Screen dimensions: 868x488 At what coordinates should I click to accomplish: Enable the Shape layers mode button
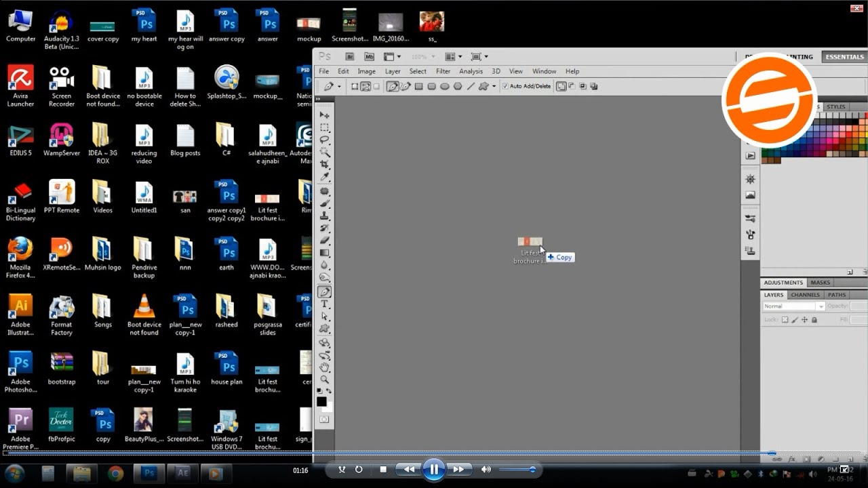click(x=355, y=86)
